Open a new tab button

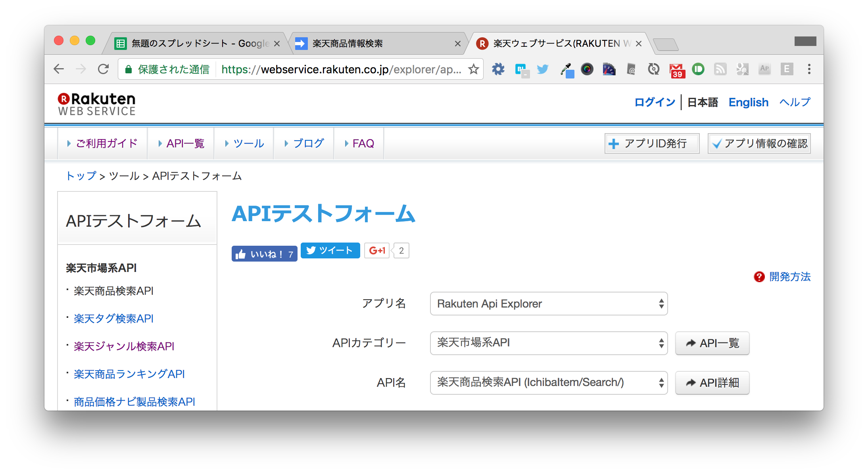pos(666,44)
